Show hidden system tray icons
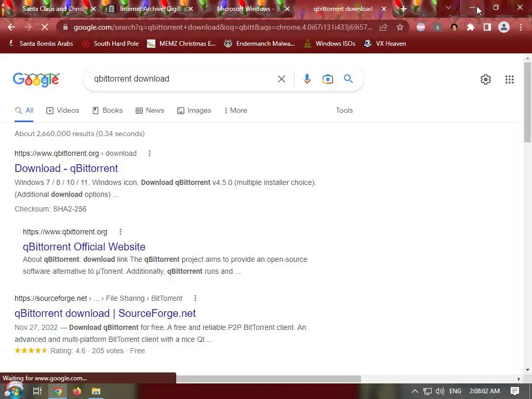The image size is (532, 399). 415,391
